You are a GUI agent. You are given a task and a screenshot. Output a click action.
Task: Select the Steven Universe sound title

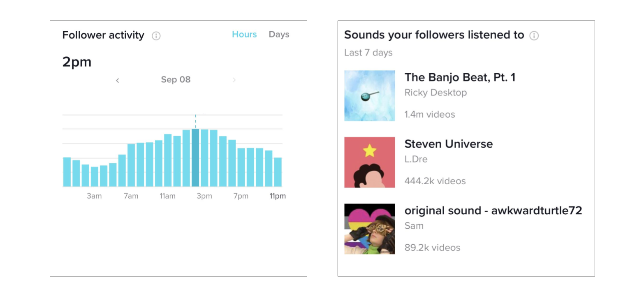(x=448, y=144)
